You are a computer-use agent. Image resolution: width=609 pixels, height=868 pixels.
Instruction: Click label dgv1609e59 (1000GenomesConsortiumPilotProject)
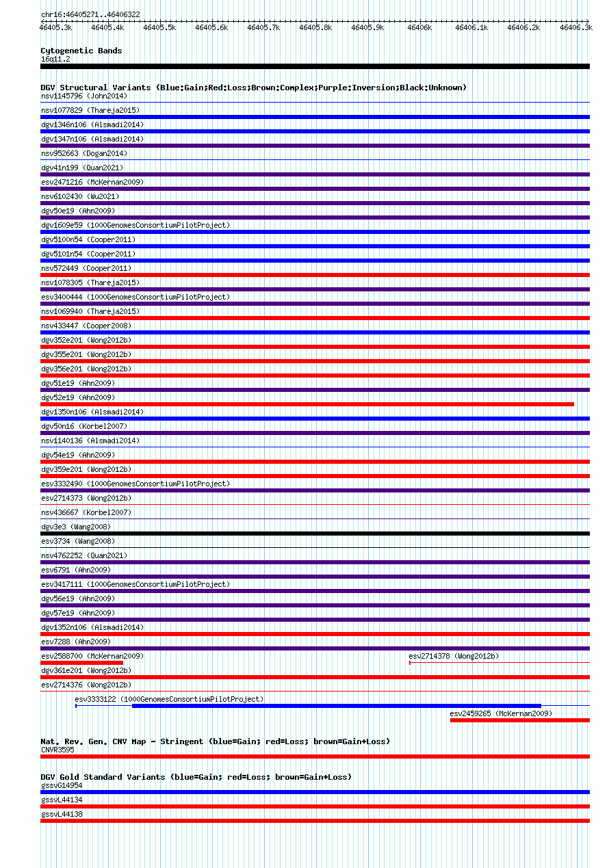tap(135, 225)
